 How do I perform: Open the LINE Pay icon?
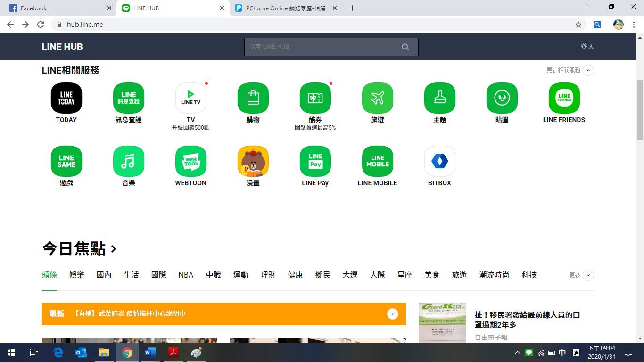(315, 161)
